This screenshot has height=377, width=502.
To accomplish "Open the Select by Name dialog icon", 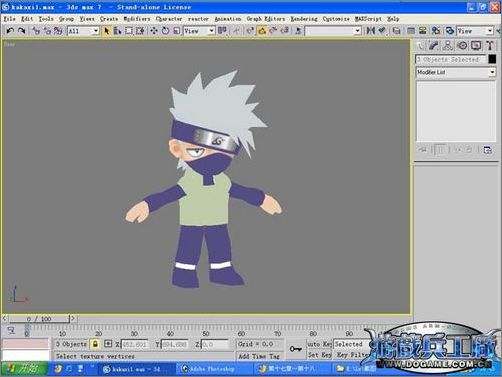I will [x=117, y=31].
